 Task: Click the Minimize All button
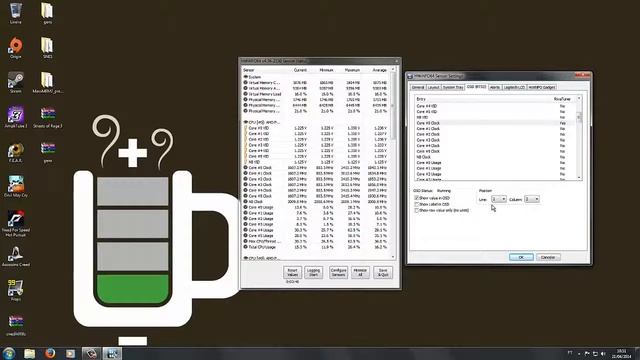pyautogui.click(x=360, y=272)
